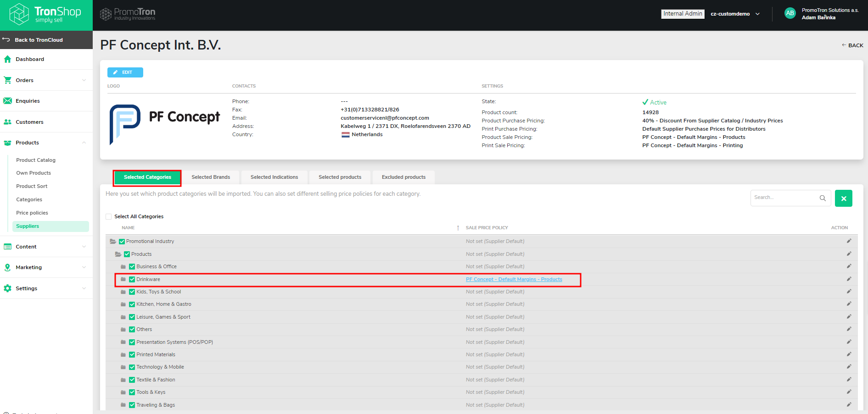The width and height of the screenshot is (868, 414).
Task: Click the PromoTron logo in the header
Action: coord(128,14)
